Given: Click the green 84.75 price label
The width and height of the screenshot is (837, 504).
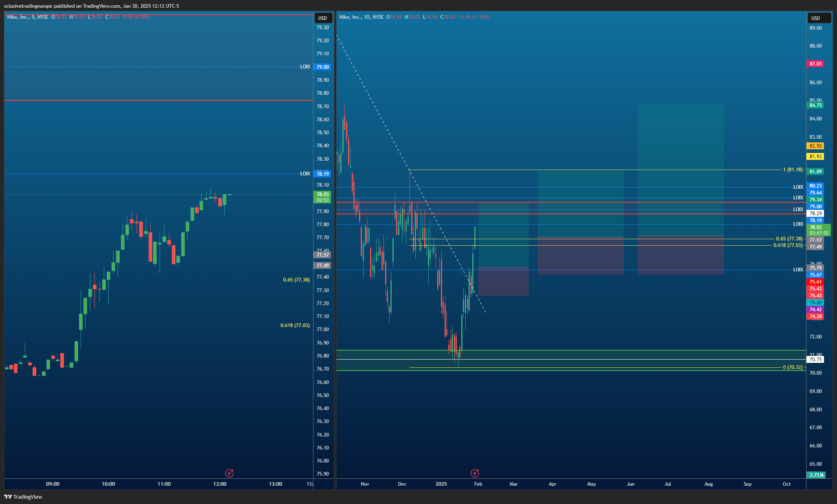Looking at the screenshot, I should point(815,105).
